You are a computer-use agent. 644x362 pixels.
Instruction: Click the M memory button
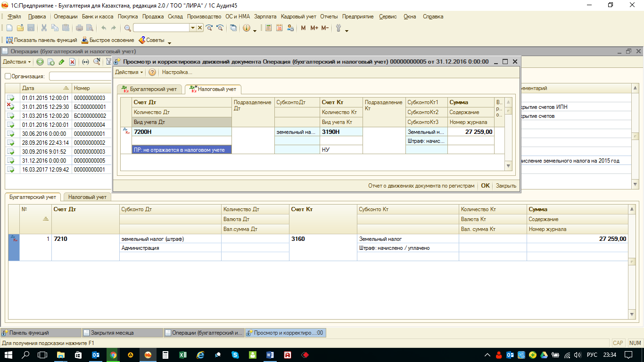[303, 28]
